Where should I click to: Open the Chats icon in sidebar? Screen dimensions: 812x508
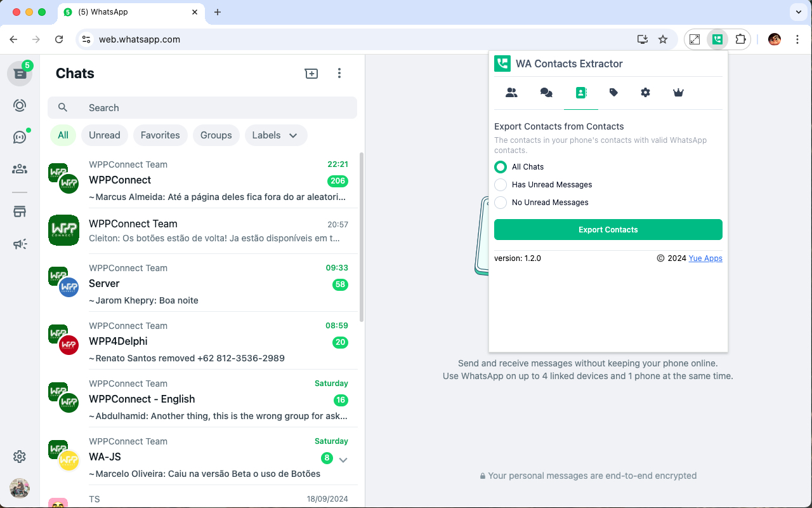pyautogui.click(x=20, y=74)
